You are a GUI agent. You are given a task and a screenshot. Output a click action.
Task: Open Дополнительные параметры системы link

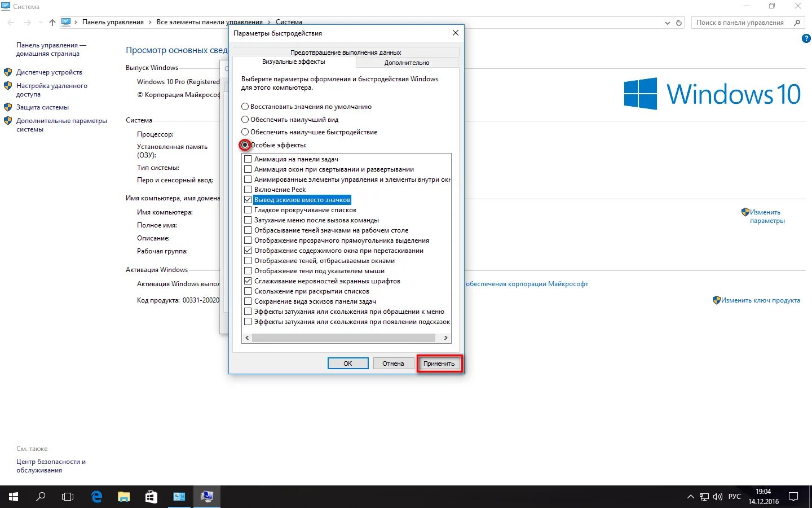click(x=61, y=125)
